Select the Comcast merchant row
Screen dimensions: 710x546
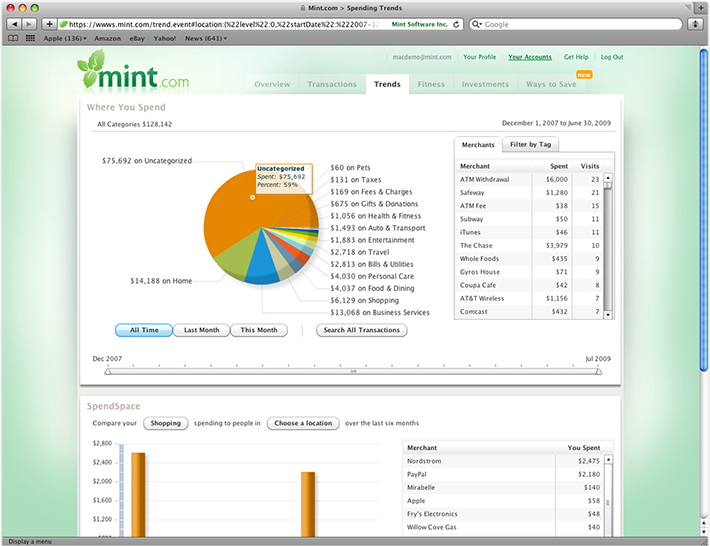tap(529, 311)
